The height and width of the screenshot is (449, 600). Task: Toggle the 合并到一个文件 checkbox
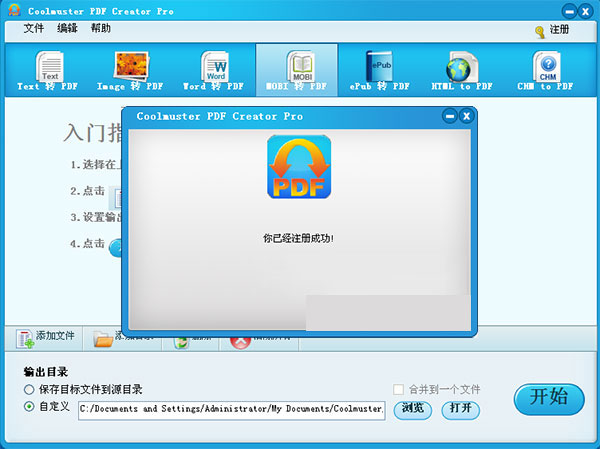pos(398,390)
